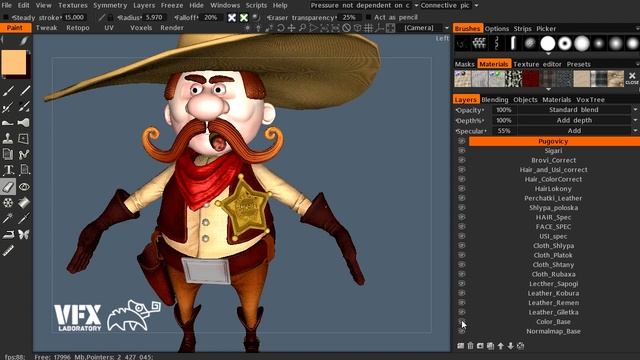The width and height of the screenshot is (640, 360).
Task: Toggle the Steady stroke checkbox
Action: tap(6, 18)
